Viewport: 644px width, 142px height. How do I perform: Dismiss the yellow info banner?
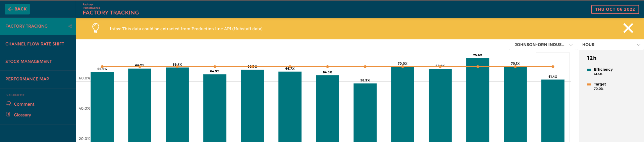(628, 28)
